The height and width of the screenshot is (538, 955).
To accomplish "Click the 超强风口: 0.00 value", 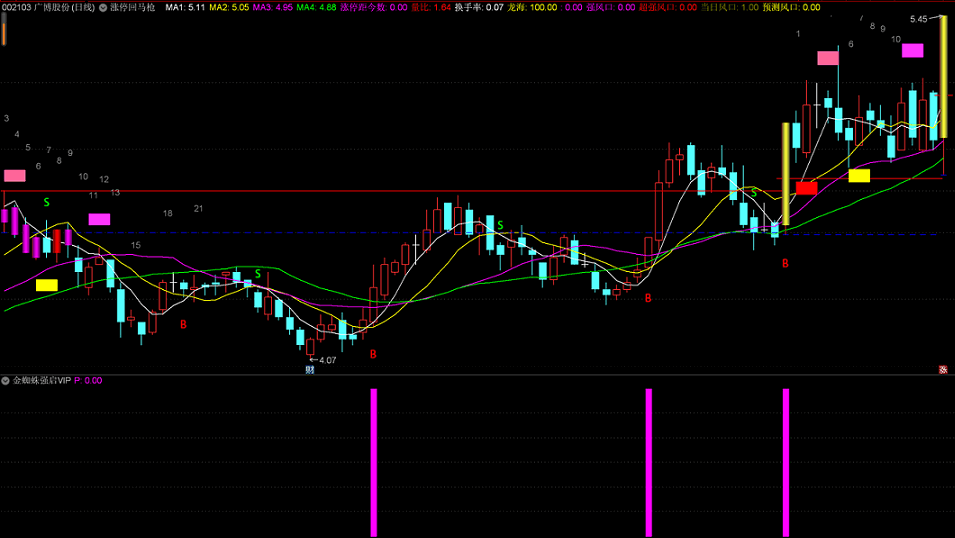I will [668, 7].
